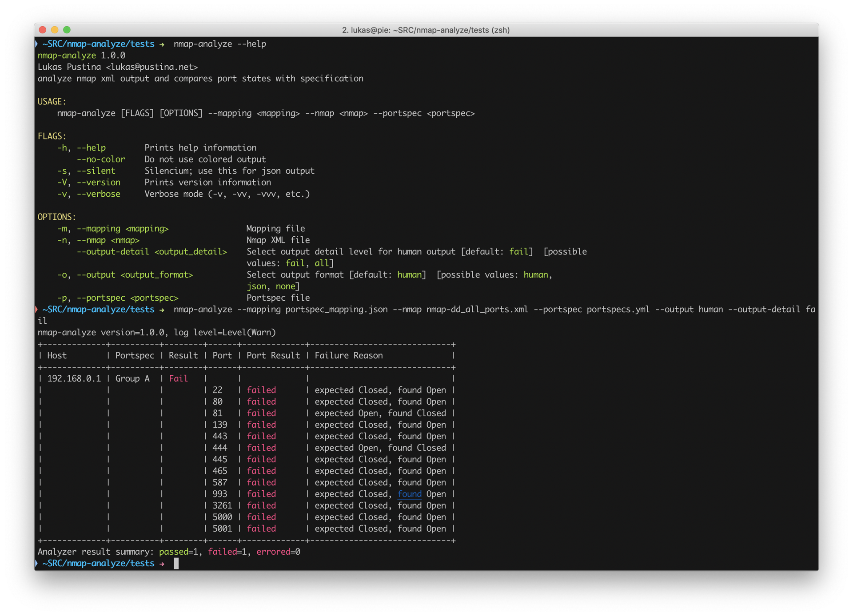This screenshot has height=616, width=853.
Task: Click the 'log level=Level(Warn)' text
Action: click(x=225, y=332)
